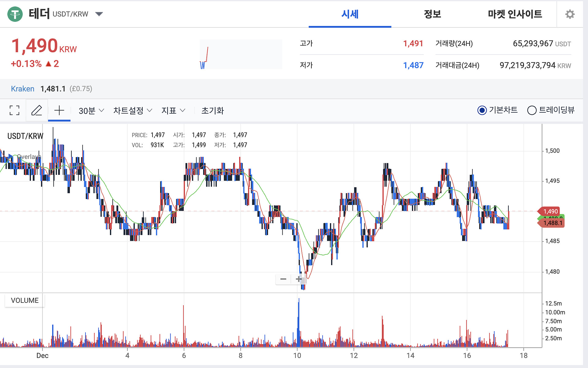Image resolution: width=588 pixels, height=368 pixels.
Task: Click the Tether coin logo icon
Action: [15, 14]
